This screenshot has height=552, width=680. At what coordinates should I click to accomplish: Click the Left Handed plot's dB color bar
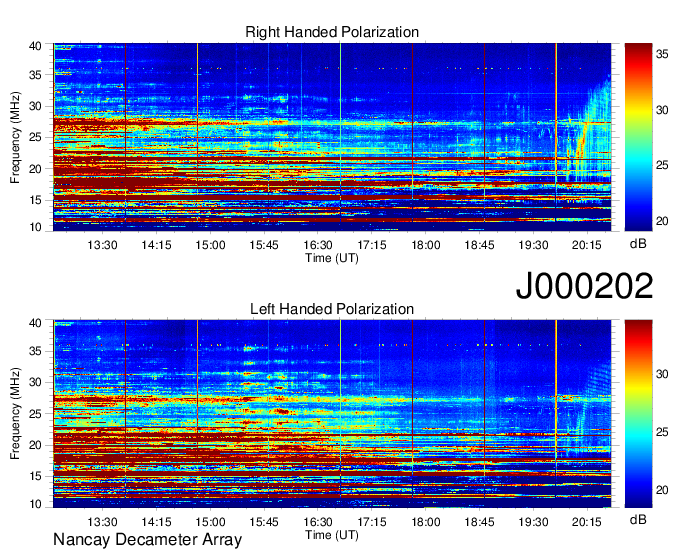pos(638,414)
